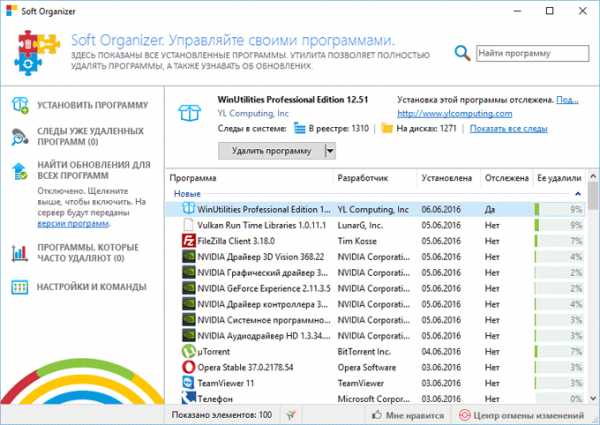Select СЛЕДЫ УЖЕ УДАЛЕННЫХ ПРОГРАММ entry

(90, 137)
